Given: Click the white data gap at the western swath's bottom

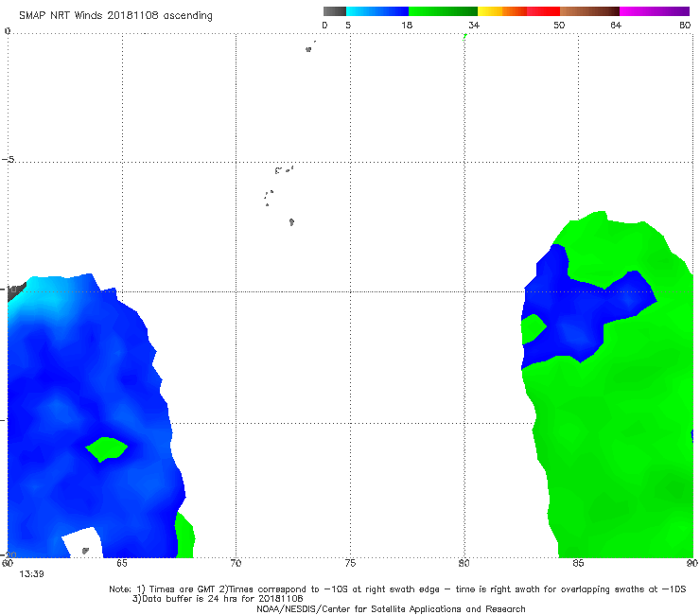Looking at the screenshot, I should pos(82,543).
